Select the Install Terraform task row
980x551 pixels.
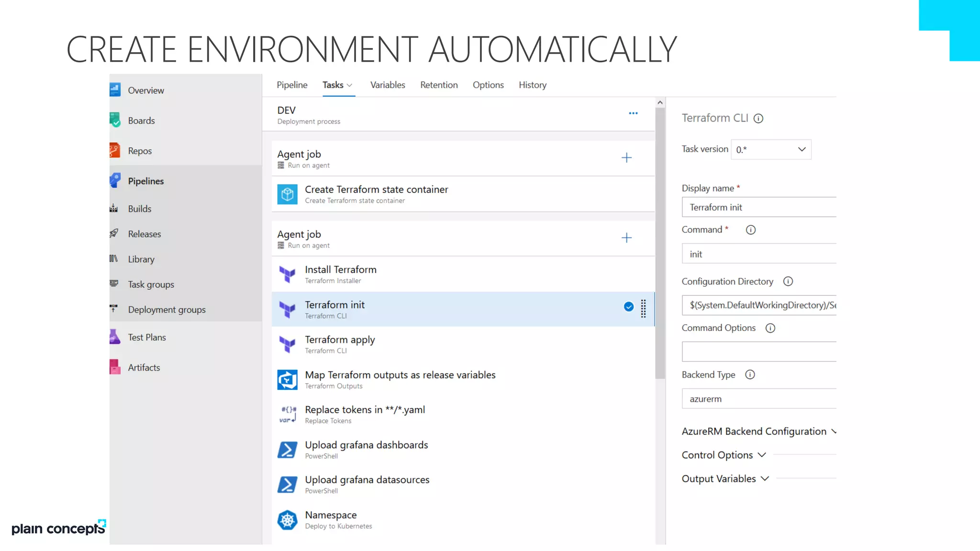463,275
